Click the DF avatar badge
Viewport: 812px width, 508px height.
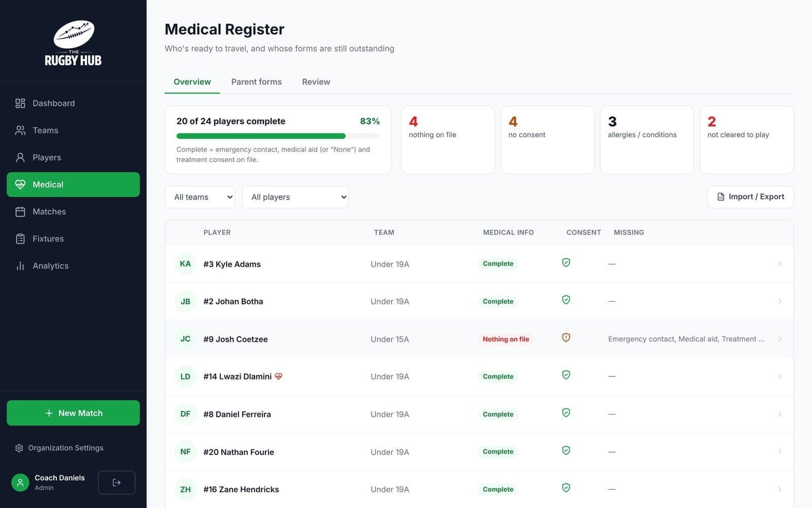pos(185,414)
